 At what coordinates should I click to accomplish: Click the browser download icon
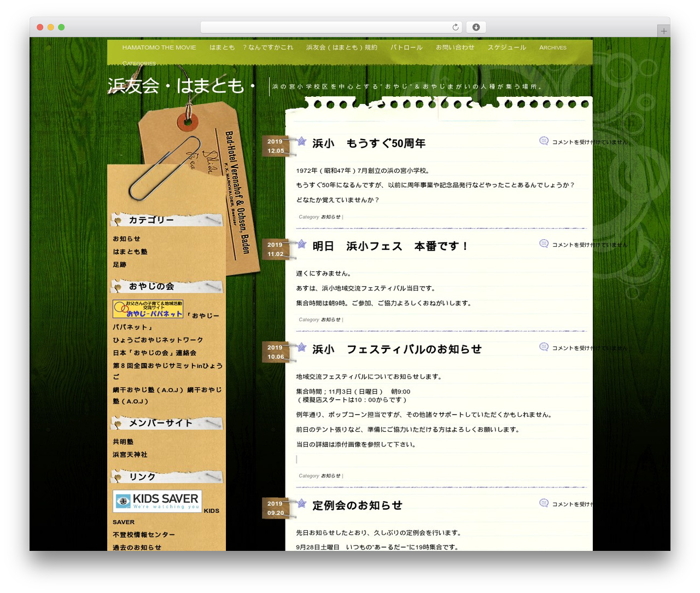[476, 27]
